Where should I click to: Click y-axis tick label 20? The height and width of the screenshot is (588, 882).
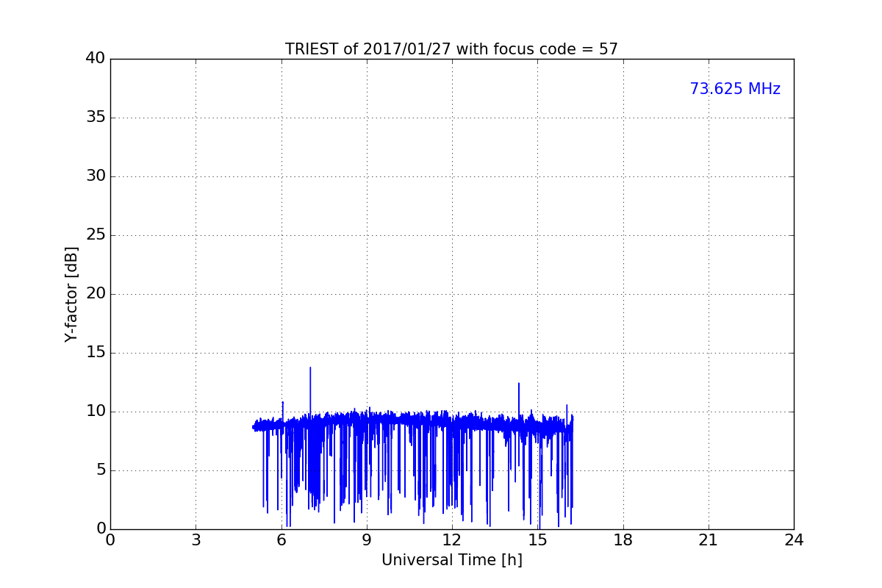pos(96,294)
